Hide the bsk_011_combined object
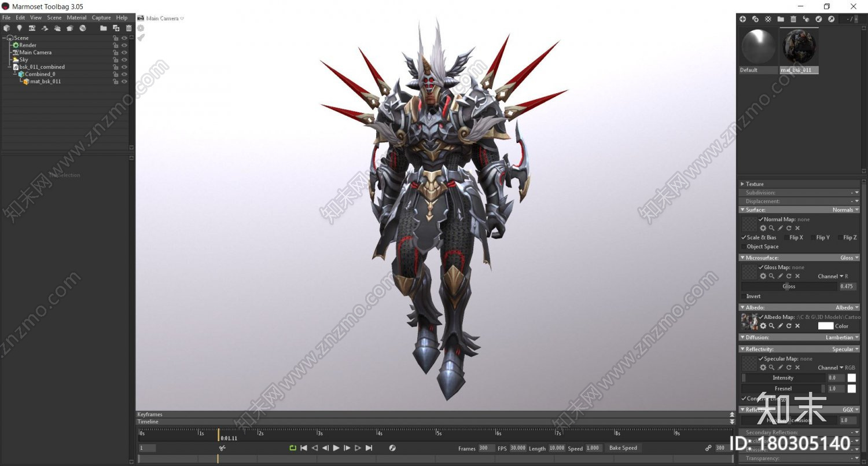Screen dimensions: 868x466 124,67
